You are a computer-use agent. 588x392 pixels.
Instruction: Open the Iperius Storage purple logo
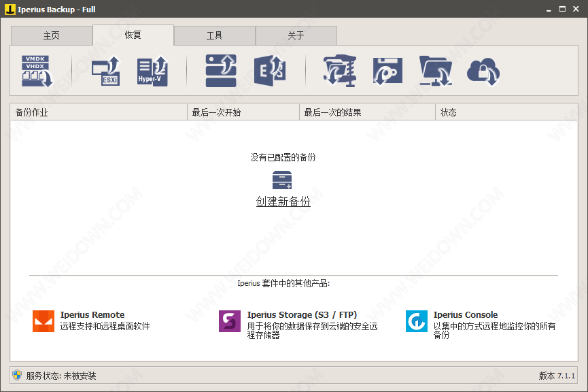(x=230, y=321)
